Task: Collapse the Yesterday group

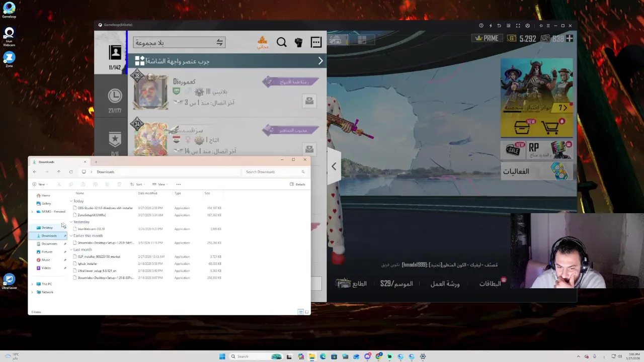Action: pyautogui.click(x=71, y=222)
